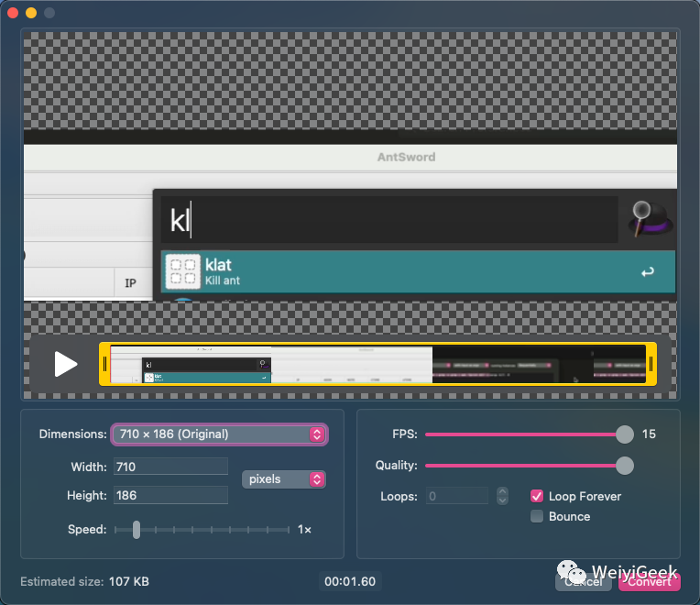This screenshot has width=700, height=605.
Task: Open the Dimensions preset dropdown
Action: coord(219,434)
